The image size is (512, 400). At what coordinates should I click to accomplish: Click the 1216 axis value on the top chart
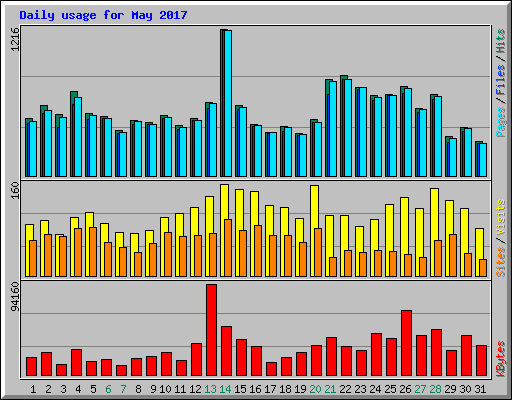[x=15, y=39]
